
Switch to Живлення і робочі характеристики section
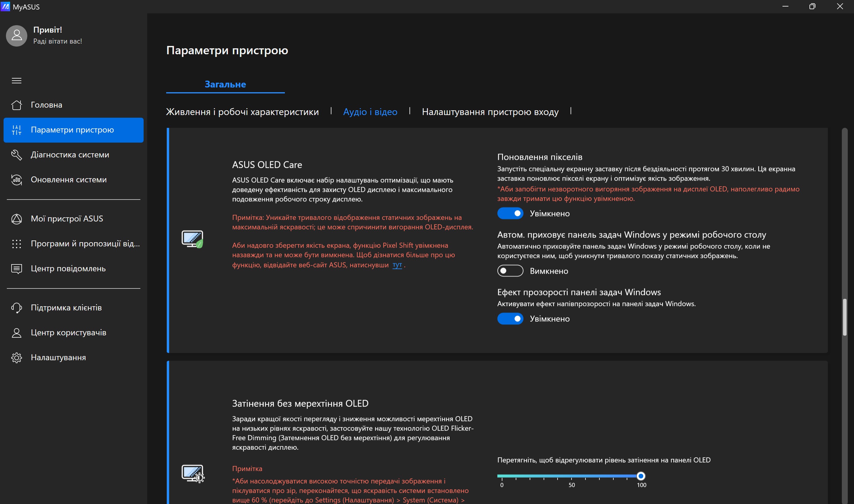click(x=242, y=112)
